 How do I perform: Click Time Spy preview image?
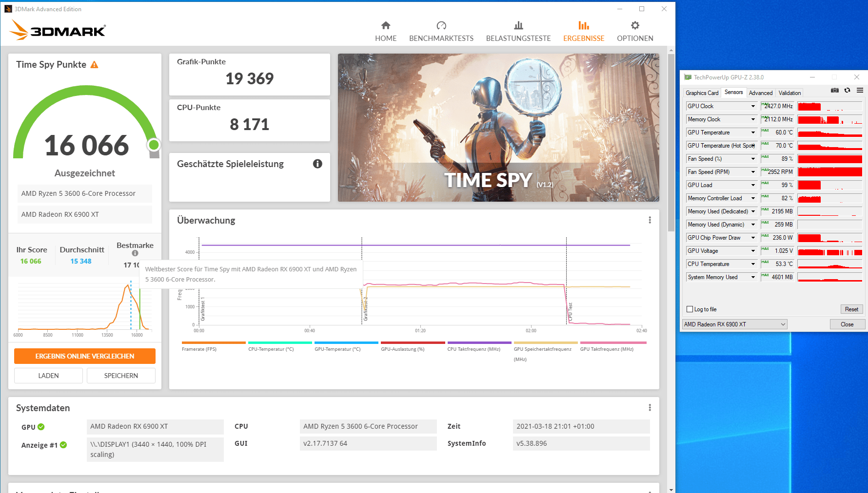[498, 128]
